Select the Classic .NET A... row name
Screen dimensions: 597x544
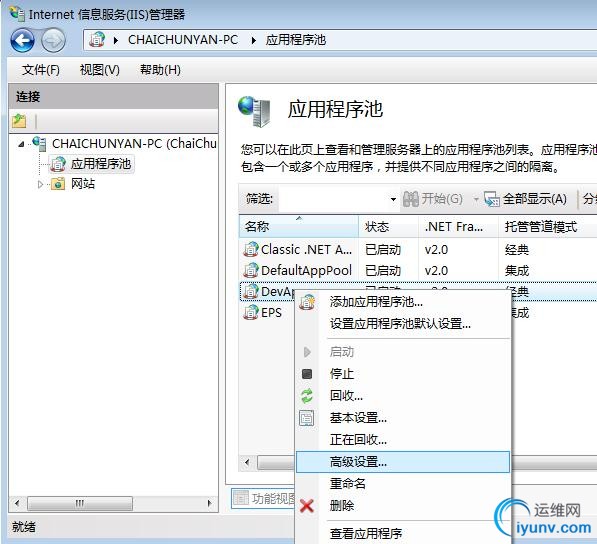306,249
